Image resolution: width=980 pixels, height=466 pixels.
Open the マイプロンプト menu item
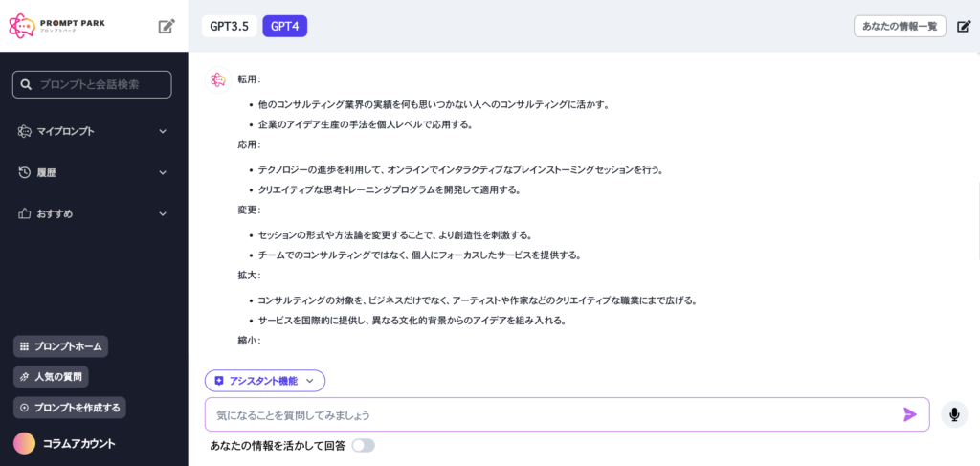coord(93,131)
